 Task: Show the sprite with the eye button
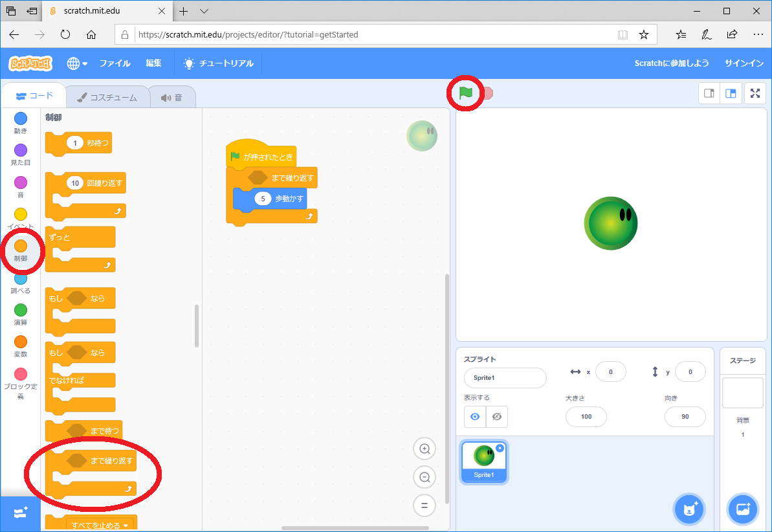tap(474, 417)
